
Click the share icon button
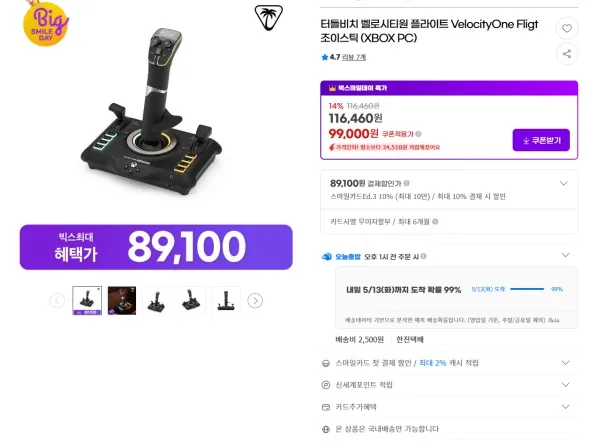click(567, 54)
